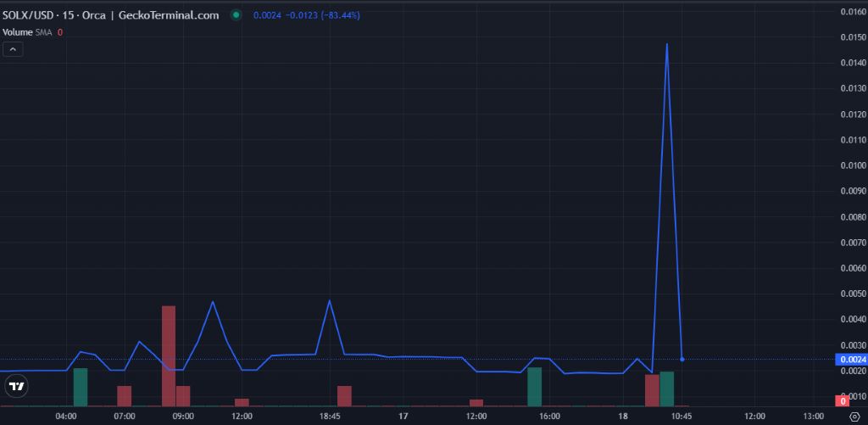Click the 04:00 time axis label
Image resolution: width=868 pixels, height=425 pixels.
[66, 417]
